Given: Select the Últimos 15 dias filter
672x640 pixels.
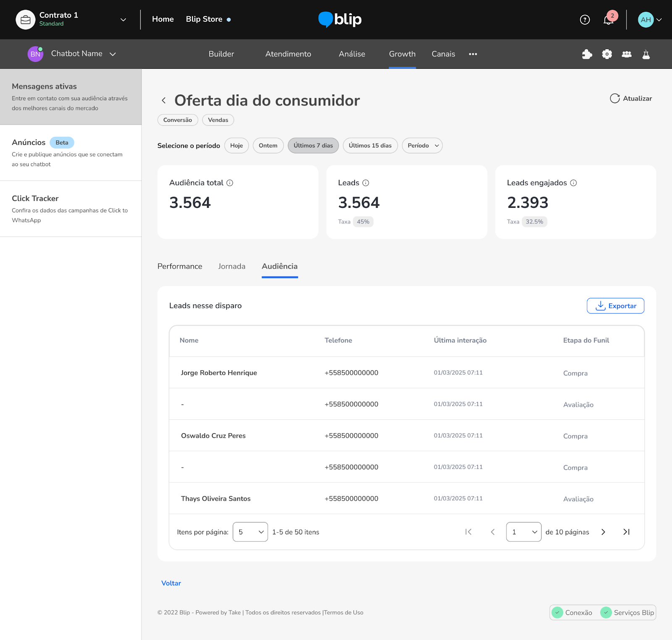Looking at the screenshot, I should pos(370,146).
